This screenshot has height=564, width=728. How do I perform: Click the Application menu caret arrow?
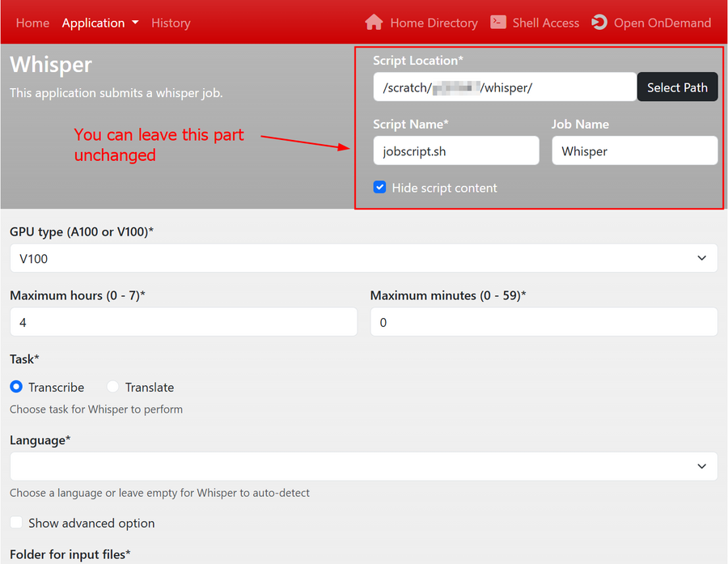(135, 23)
